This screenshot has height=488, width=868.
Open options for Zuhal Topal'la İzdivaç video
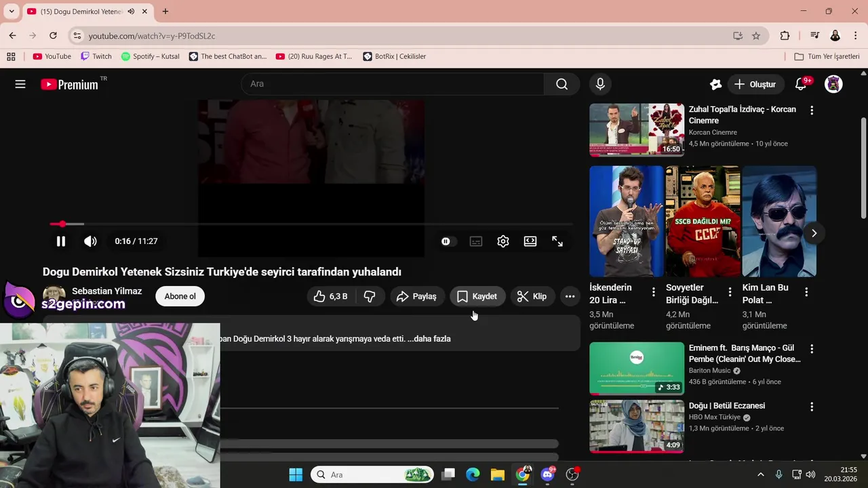tap(812, 110)
